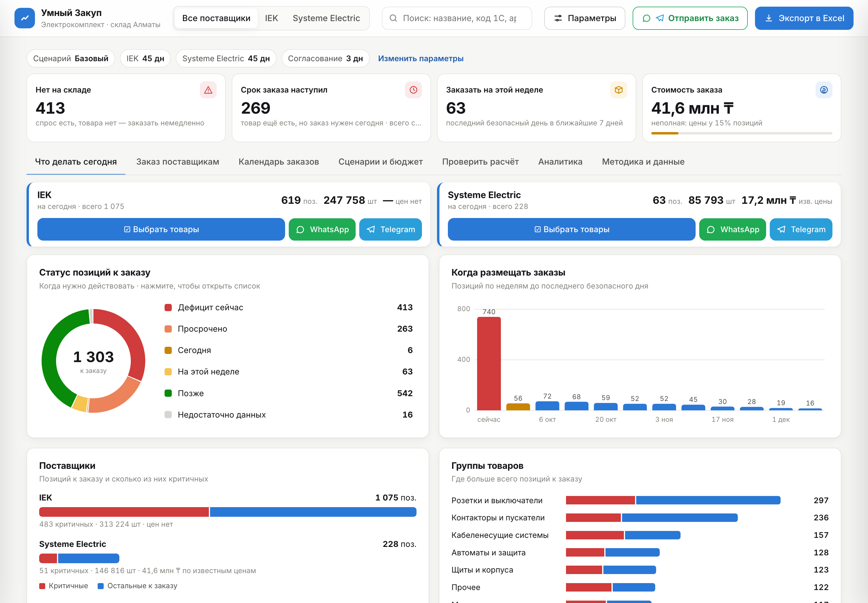Click the clock icon on Срок заказа наступил card
Viewport: 868px width, 603px height.
click(413, 90)
